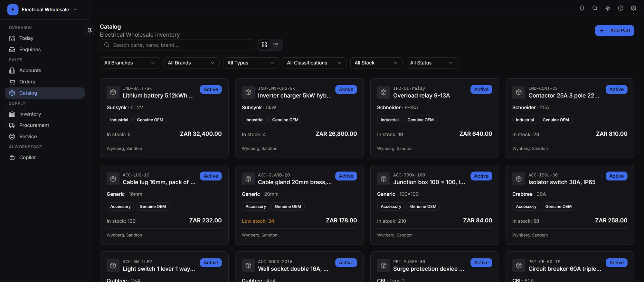Screen dimensions: 644x282
Task: Click the Low stock: 34 label
Action: point(258,221)
